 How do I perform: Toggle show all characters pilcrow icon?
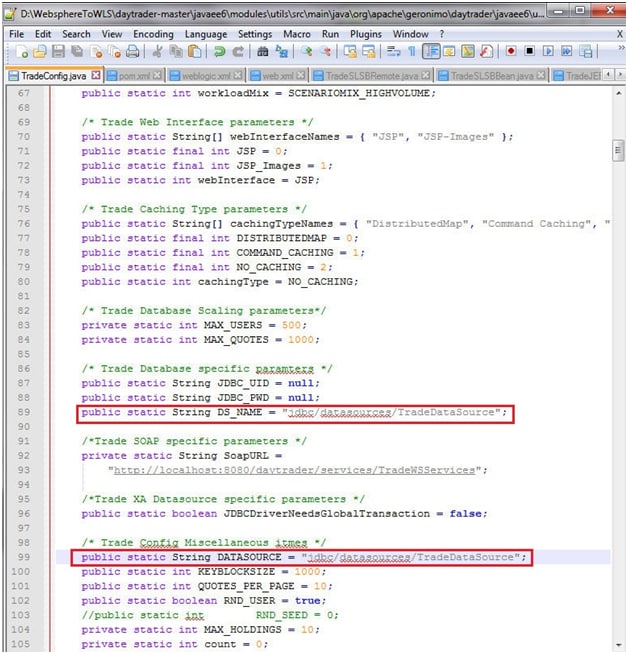click(412, 51)
